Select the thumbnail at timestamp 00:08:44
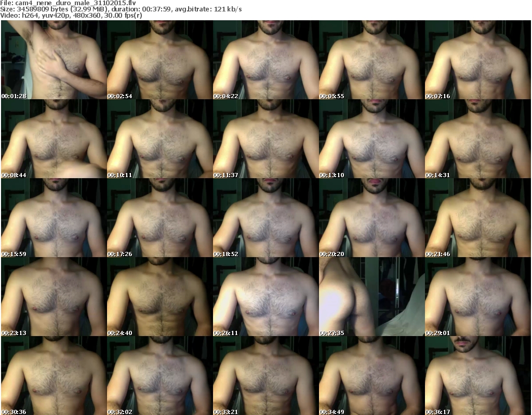The image size is (532, 415). 54,139
